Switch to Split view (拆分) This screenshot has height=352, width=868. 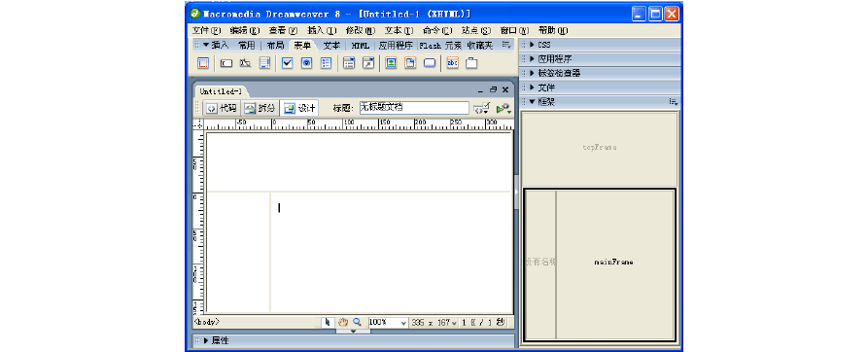260,109
